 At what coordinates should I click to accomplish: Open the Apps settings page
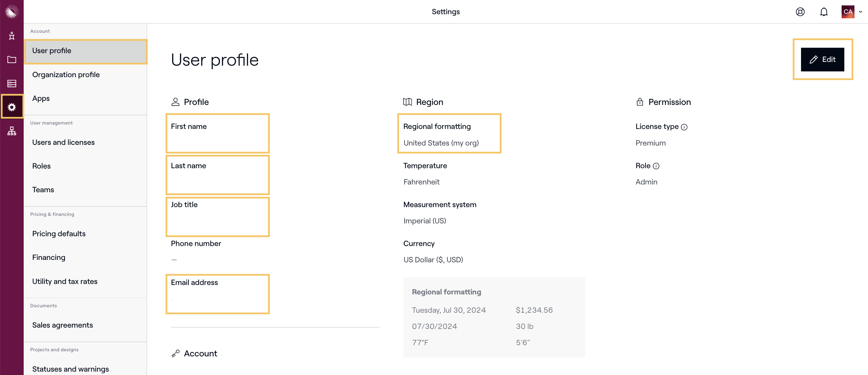point(41,98)
